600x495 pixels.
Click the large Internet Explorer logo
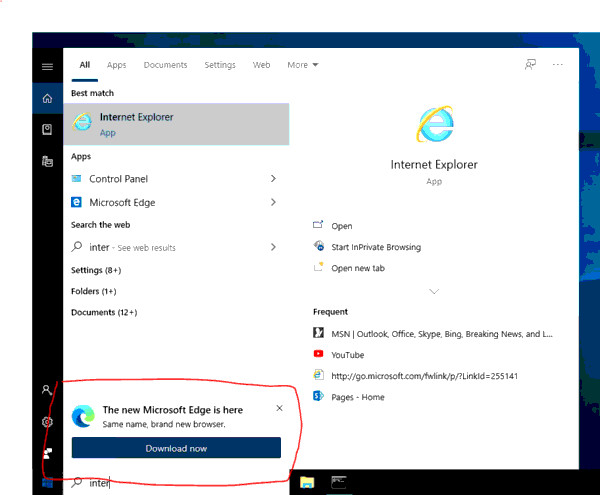[x=435, y=124]
